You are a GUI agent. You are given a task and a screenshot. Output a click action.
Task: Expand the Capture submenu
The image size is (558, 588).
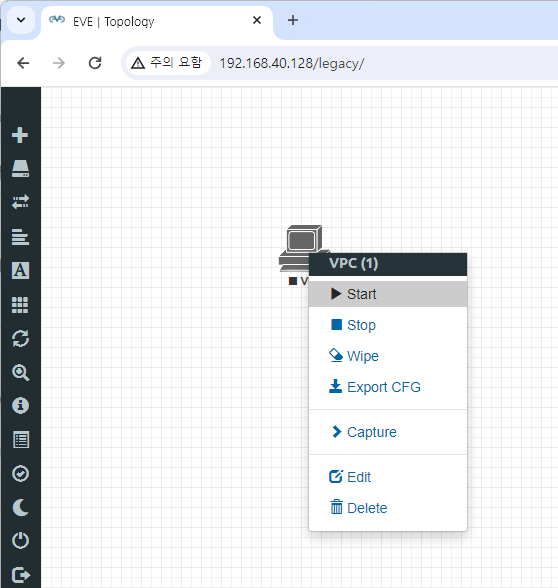(x=388, y=432)
